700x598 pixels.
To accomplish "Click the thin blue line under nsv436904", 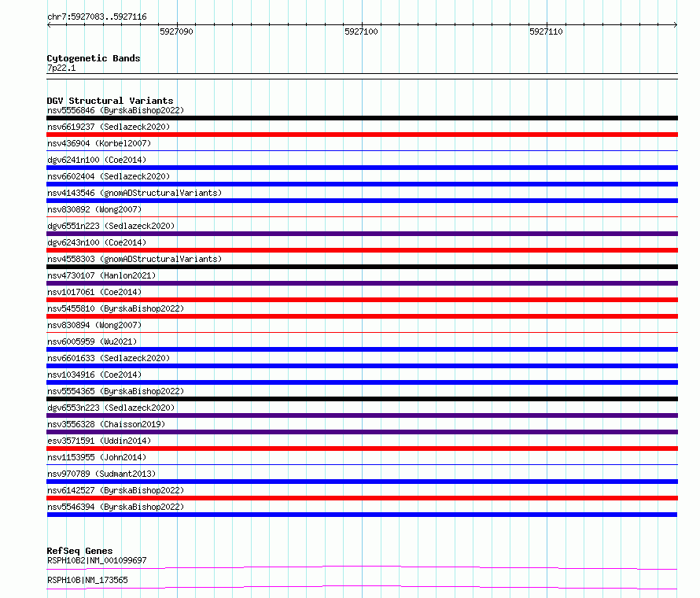I will (362, 151).
